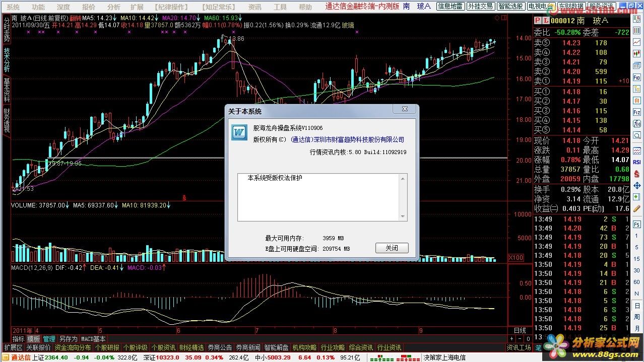Click the orange document 自 icon in right toolbar
Image resolution: width=644 pixels, height=362 pixels.
pos(637,100)
